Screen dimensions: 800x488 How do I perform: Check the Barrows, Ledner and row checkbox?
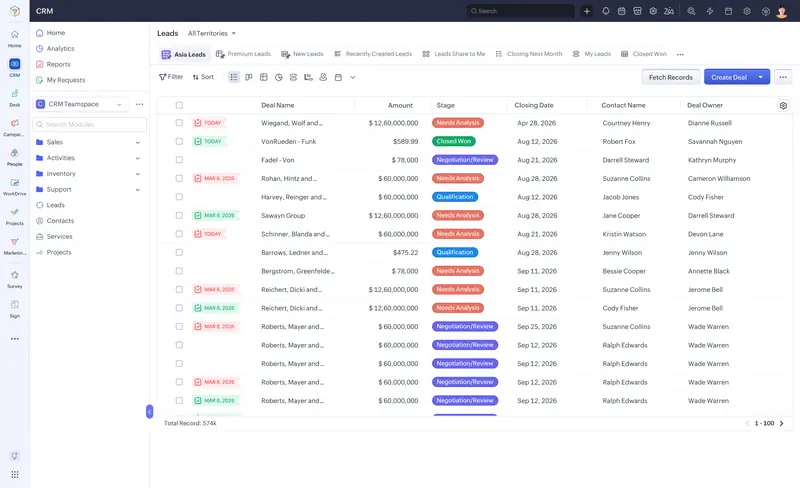point(179,252)
